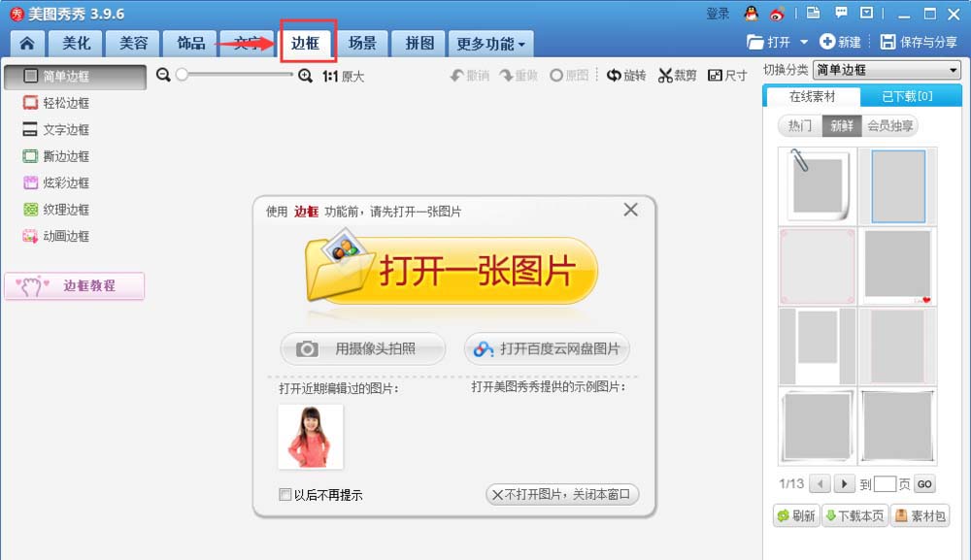
Task: Expand the 更多功能 dropdown menu
Action: pos(490,44)
